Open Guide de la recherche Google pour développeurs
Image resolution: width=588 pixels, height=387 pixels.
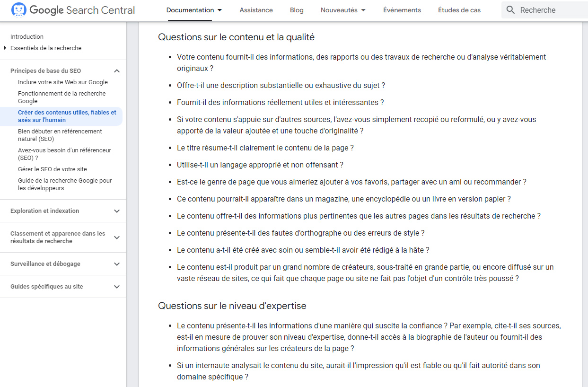tap(65, 184)
